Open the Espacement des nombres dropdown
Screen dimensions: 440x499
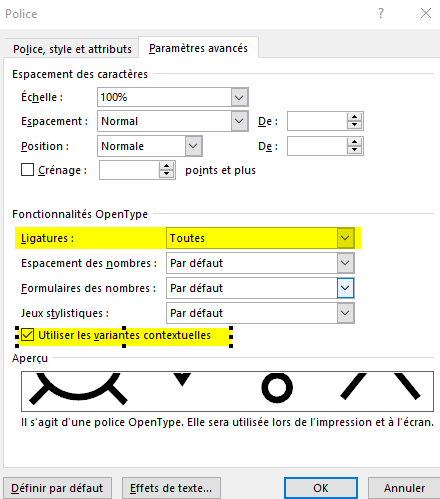345,263
